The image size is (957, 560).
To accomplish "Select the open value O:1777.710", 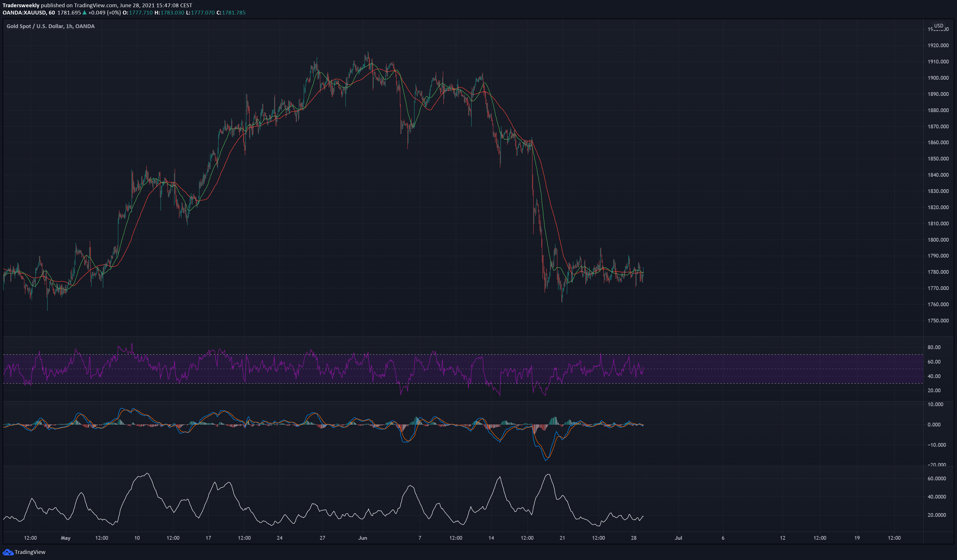I will 137,12.
